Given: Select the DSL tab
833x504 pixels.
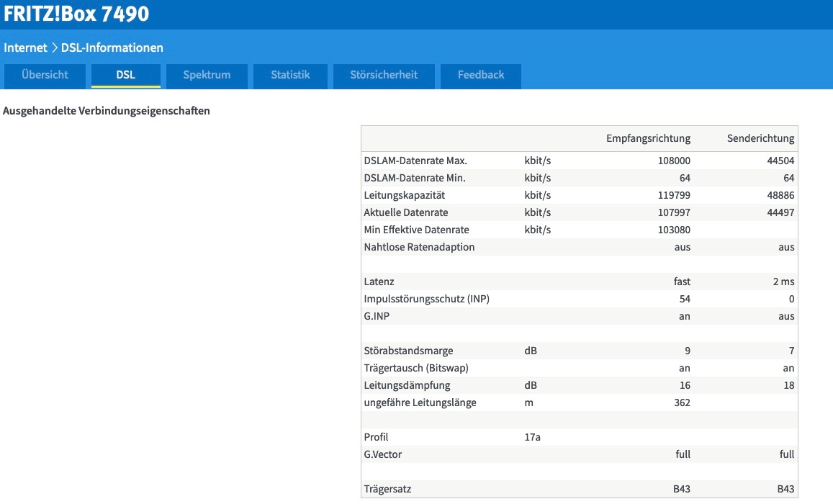Looking at the screenshot, I should (x=126, y=76).
